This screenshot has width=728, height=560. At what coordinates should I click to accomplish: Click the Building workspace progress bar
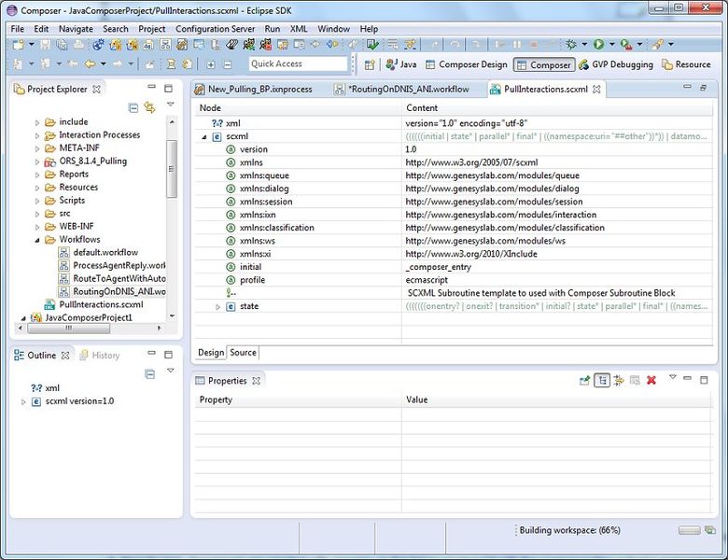tap(690, 530)
